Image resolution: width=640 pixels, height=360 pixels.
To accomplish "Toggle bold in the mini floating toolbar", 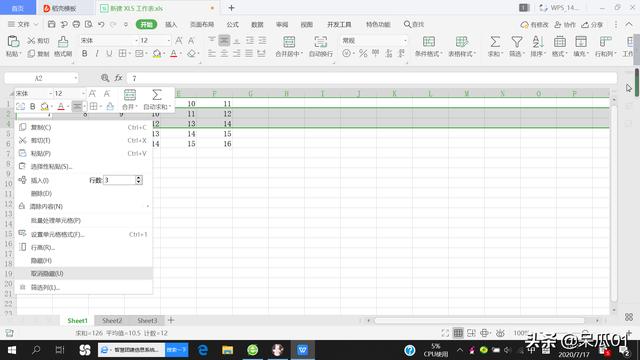I will pyautogui.click(x=33, y=107).
